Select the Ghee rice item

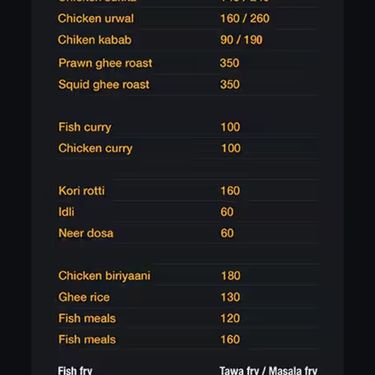point(84,297)
